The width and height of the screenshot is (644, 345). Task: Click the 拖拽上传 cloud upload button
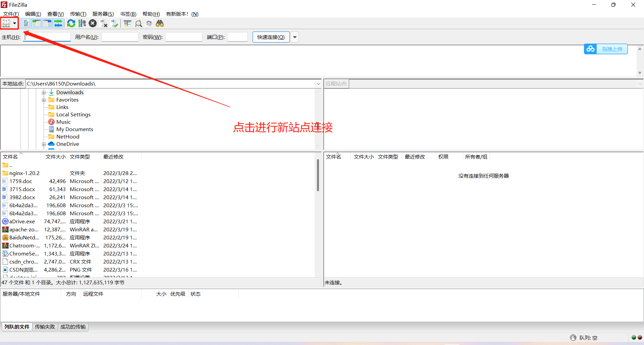tap(606, 49)
